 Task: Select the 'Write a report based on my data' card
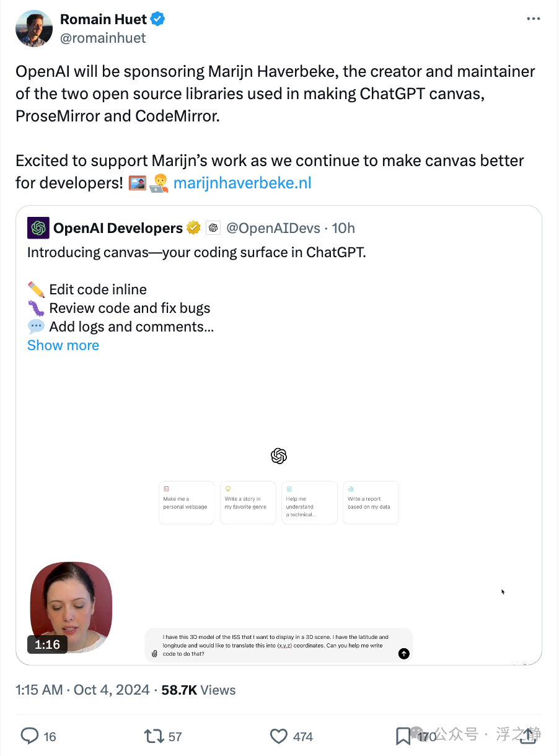371,503
